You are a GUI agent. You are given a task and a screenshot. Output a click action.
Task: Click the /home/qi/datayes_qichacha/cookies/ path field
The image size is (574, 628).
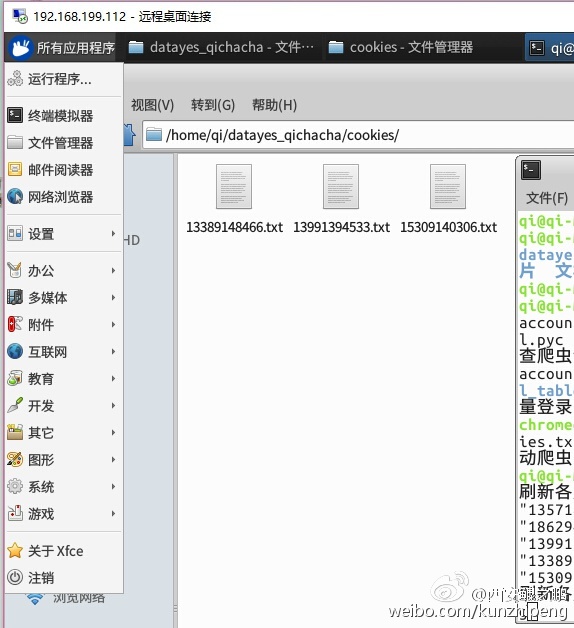[x=358, y=135]
